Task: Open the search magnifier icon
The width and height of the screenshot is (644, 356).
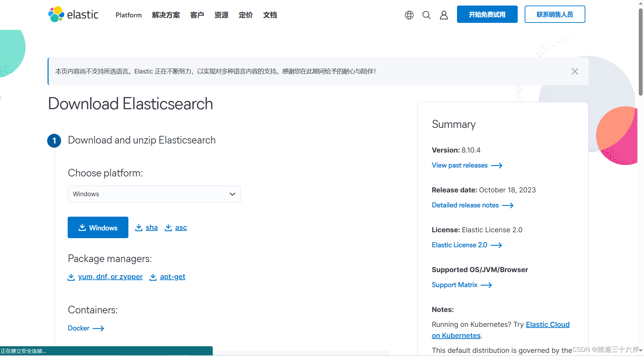Action: pos(426,15)
